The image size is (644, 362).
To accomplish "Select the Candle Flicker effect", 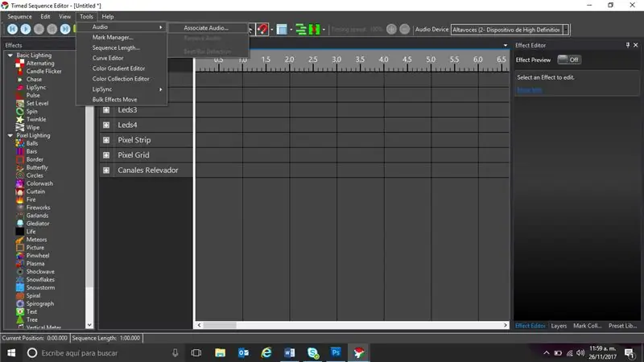I will 43,71.
